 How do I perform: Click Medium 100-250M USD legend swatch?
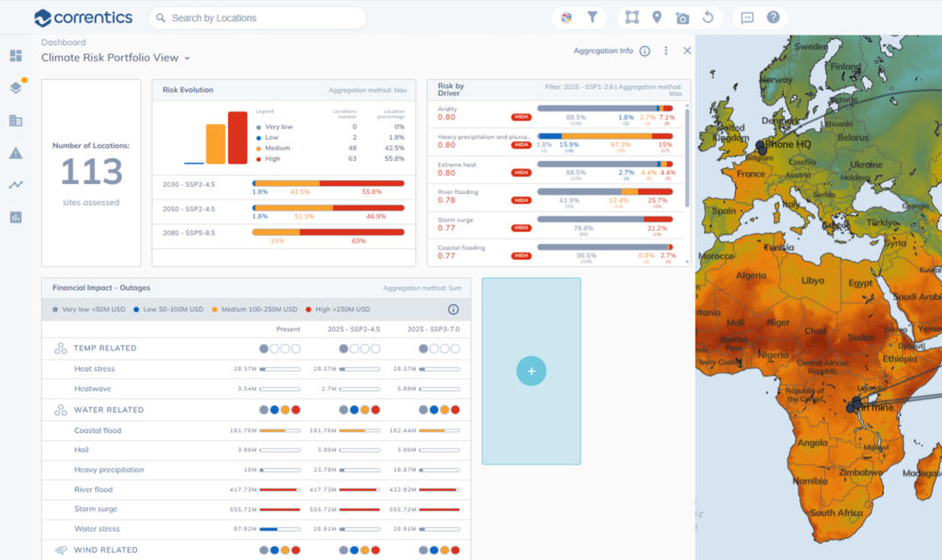click(x=214, y=310)
